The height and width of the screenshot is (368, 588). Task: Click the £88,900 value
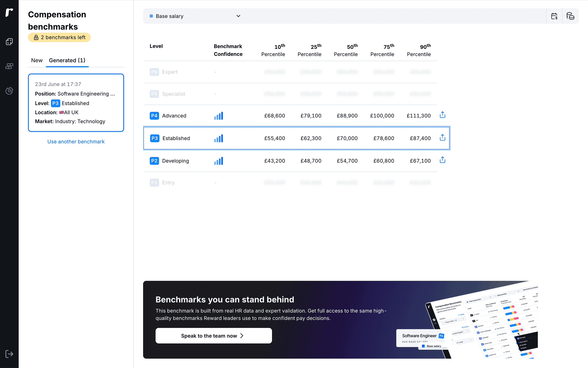click(347, 116)
